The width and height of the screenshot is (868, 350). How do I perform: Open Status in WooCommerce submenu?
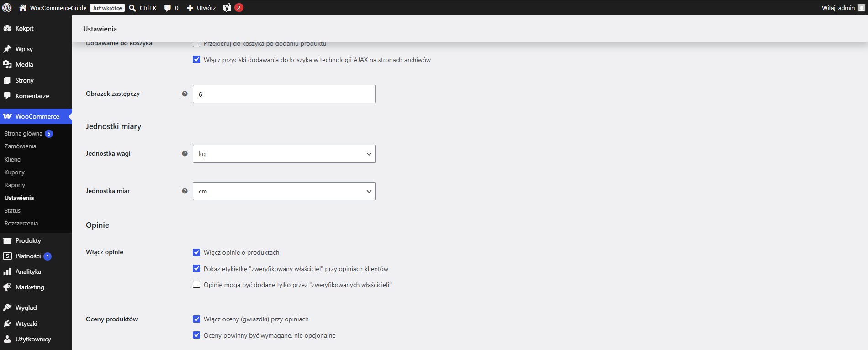[x=12, y=210]
